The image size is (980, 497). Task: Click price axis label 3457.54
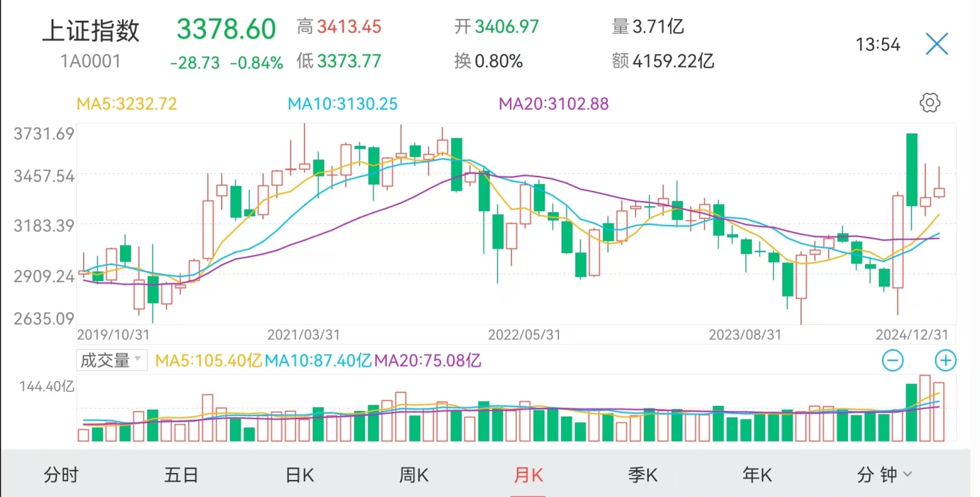click(44, 176)
